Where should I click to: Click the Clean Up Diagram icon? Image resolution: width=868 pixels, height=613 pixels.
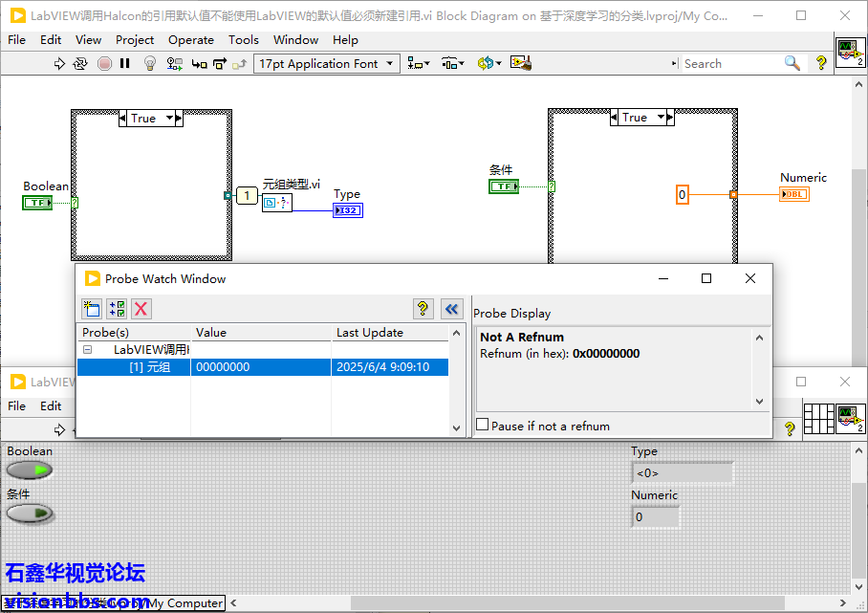click(x=520, y=64)
